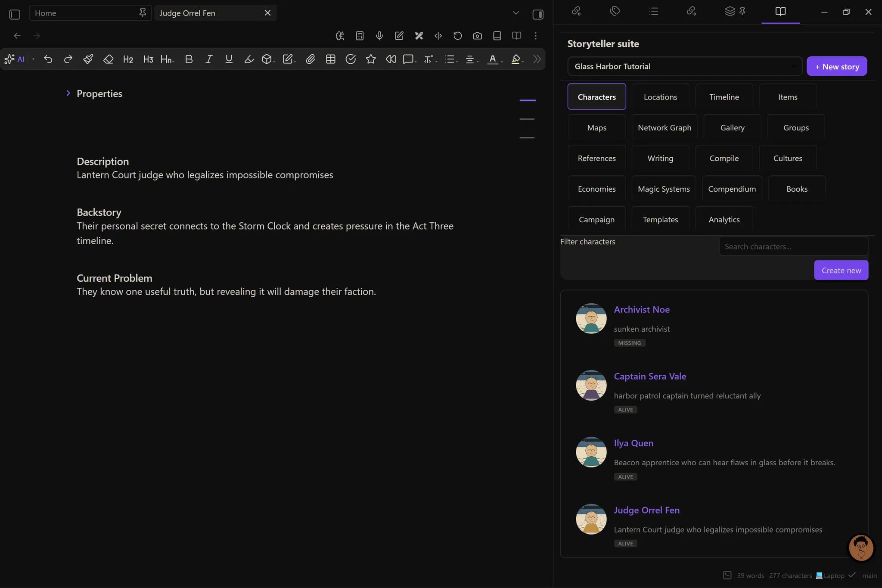Viewport: 882px width, 588px height.
Task: Open the Network Graph tab
Action: (x=665, y=128)
